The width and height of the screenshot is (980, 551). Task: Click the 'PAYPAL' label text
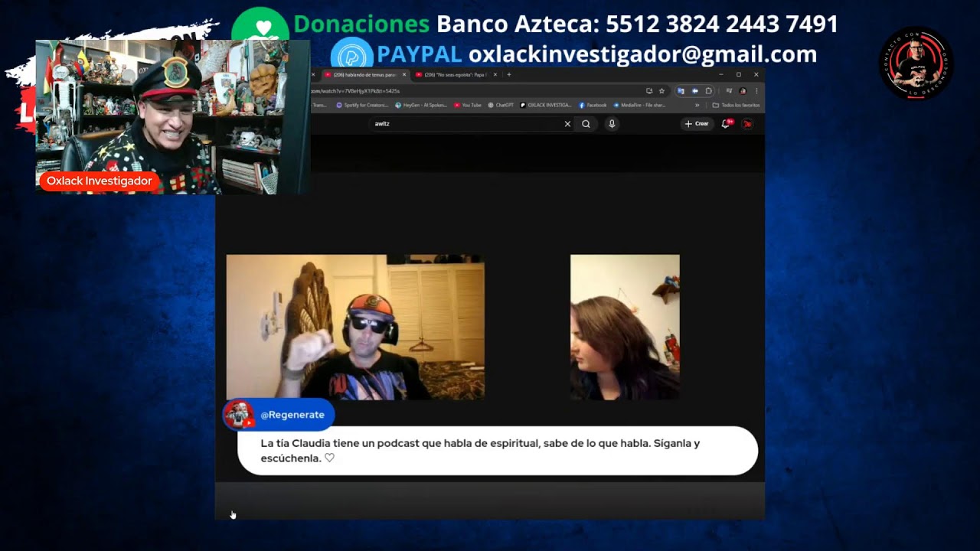tap(420, 54)
